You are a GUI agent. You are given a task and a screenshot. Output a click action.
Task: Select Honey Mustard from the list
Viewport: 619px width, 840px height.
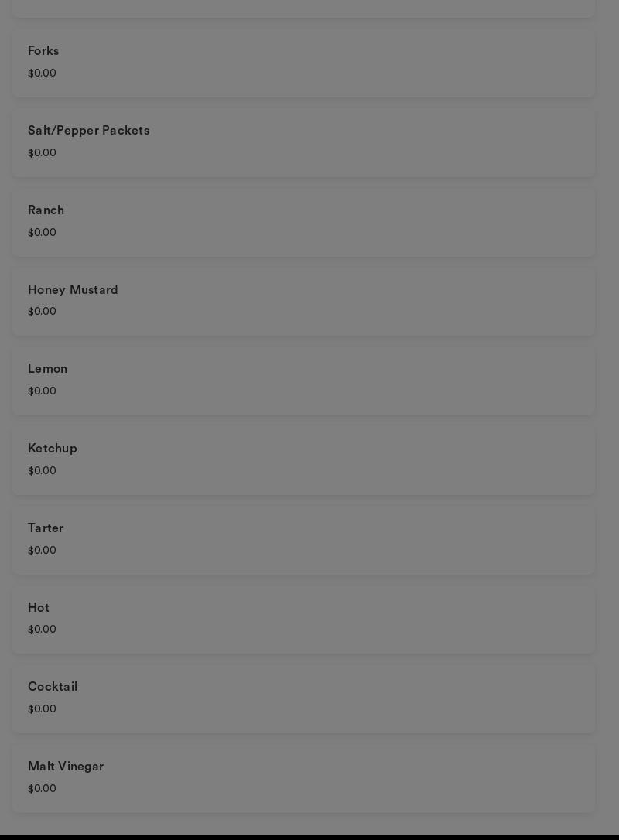[x=303, y=301]
